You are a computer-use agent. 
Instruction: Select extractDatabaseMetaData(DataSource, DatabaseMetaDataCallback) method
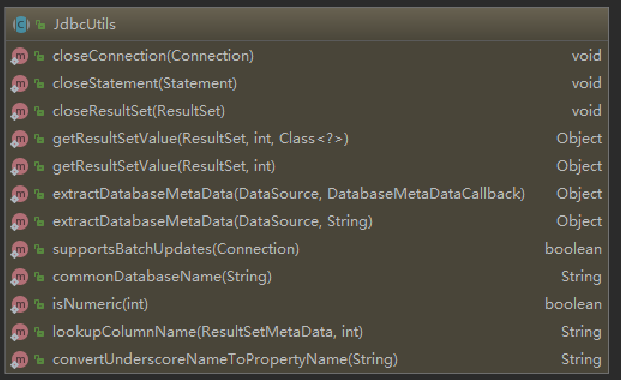click(x=289, y=194)
